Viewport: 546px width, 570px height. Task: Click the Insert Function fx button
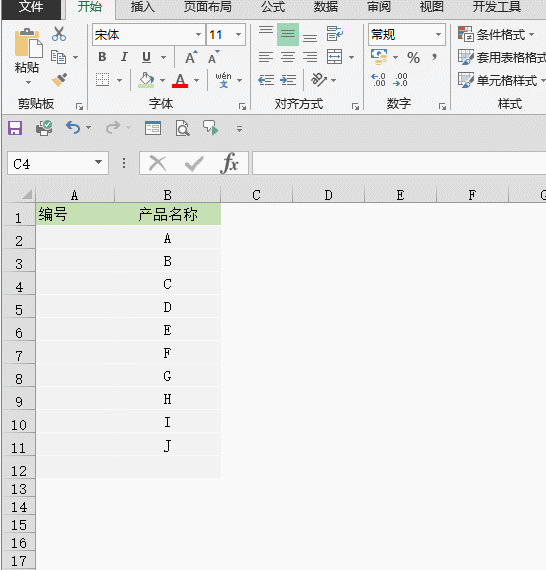[x=229, y=163]
